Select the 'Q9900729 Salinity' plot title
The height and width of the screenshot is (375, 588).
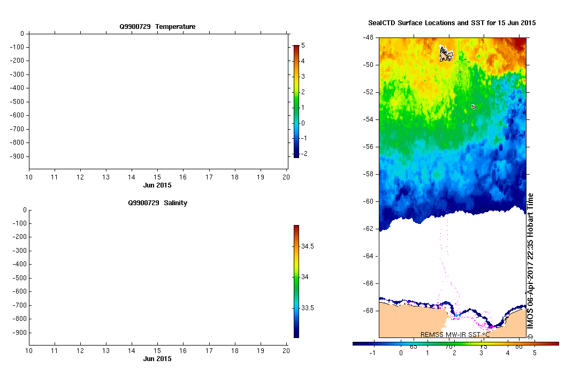[x=157, y=203]
